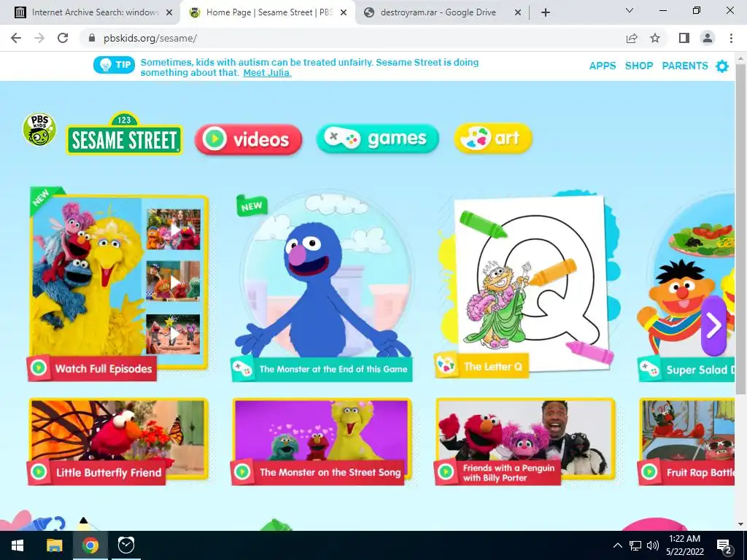This screenshot has height=560, width=747.
Task: Click play icon on Little Butterfly Friend label
Action: tap(39, 472)
